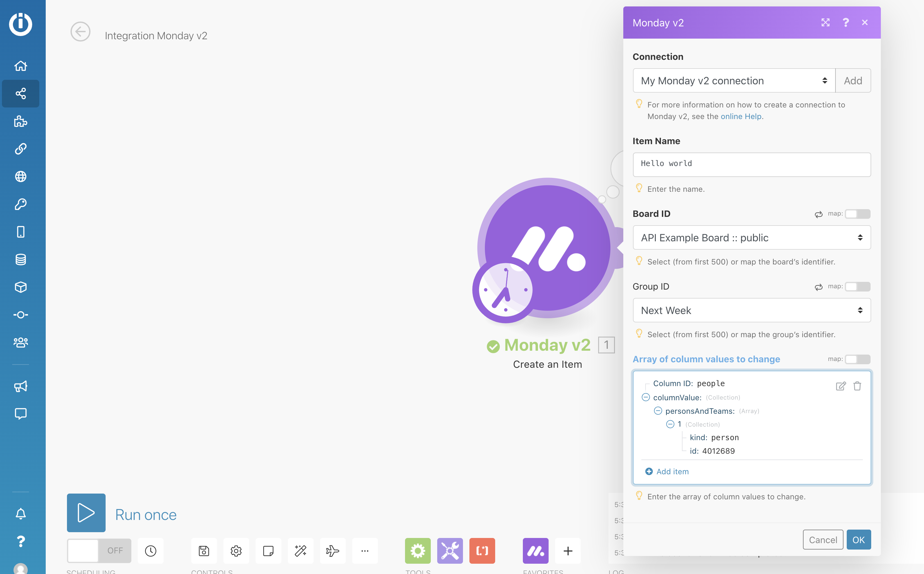Toggle Group ID map switch
The image size is (924, 574).
(858, 287)
